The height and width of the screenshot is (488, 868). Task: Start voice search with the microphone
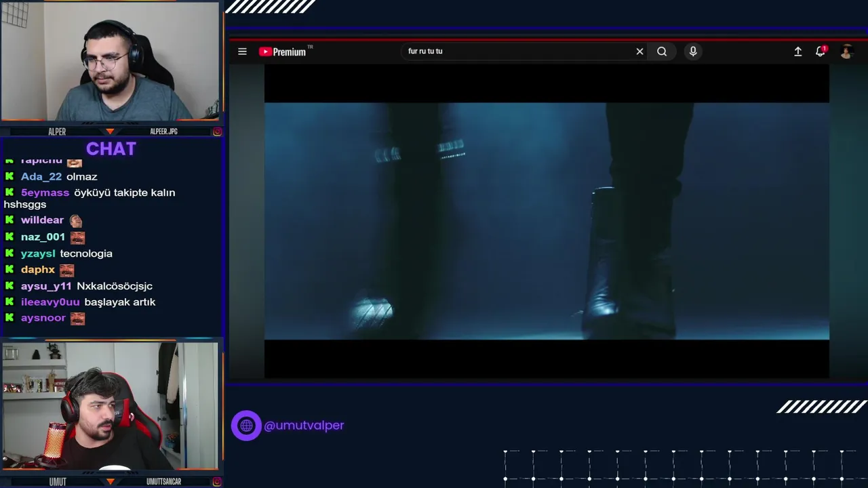pos(693,52)
